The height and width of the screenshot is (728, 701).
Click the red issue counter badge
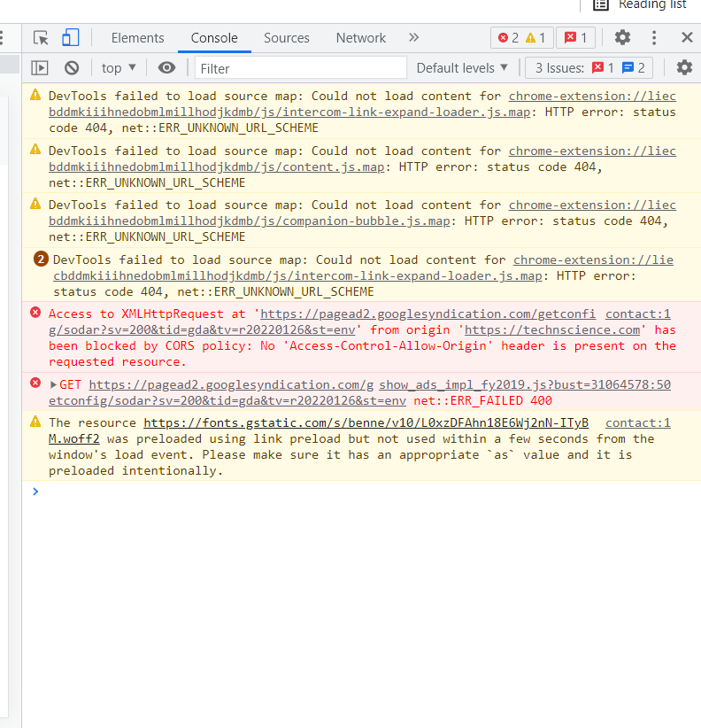(x=575, y=37)
